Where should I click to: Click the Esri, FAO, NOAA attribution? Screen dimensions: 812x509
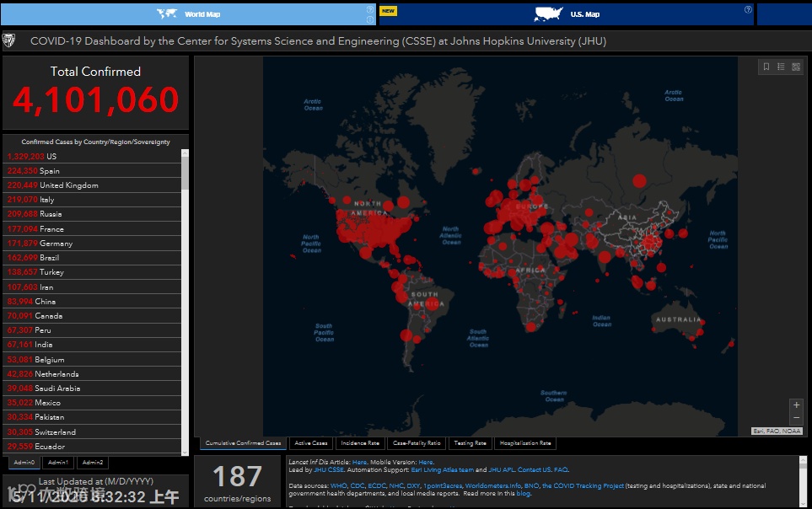(x=777, y=431)
